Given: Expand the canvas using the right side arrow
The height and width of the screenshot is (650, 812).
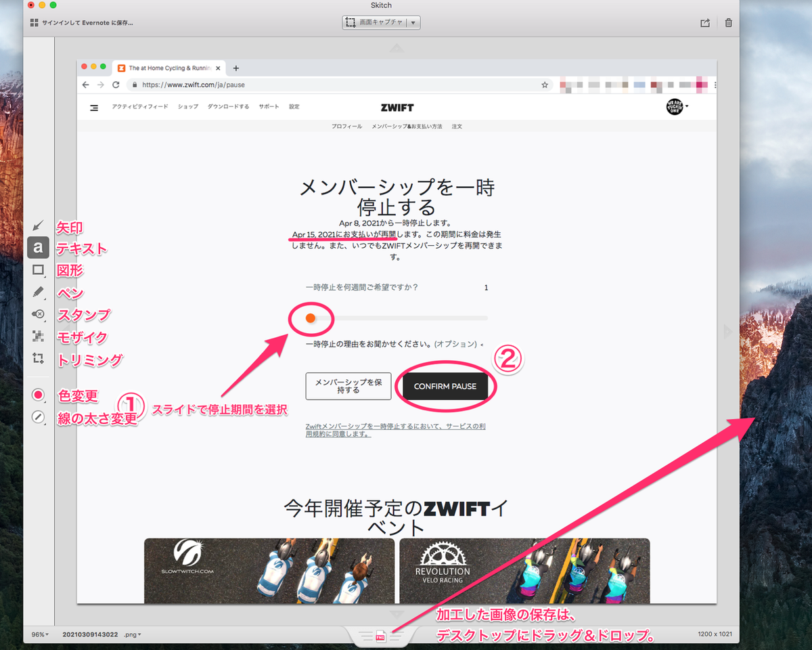Looking at the screenshot, I should click(727, 331).
